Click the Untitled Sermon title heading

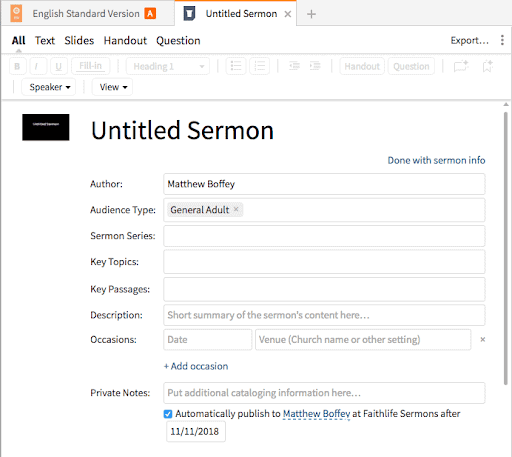pos(182,130)
